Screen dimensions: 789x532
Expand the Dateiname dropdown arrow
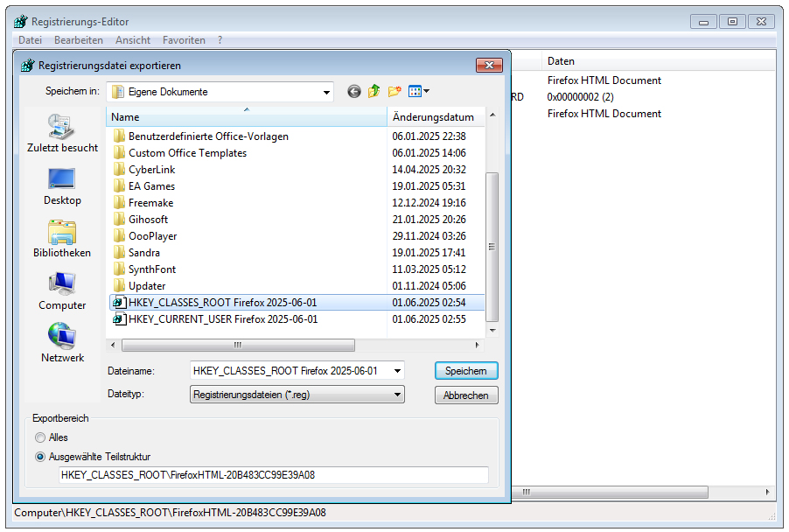click(x=398, y=371)
